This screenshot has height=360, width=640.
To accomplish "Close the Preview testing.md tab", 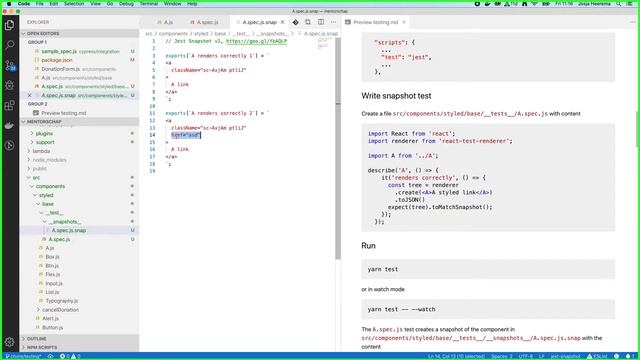I will coord(404,22).
